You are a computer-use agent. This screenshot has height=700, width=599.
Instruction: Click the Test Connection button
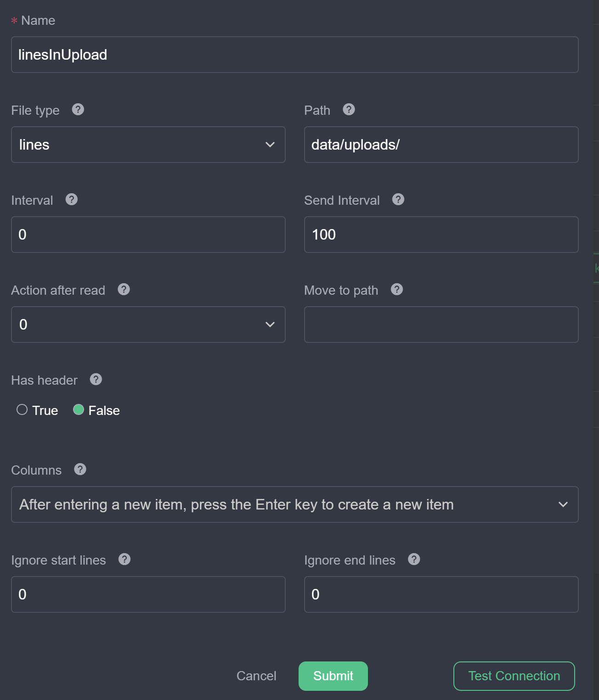514,676
